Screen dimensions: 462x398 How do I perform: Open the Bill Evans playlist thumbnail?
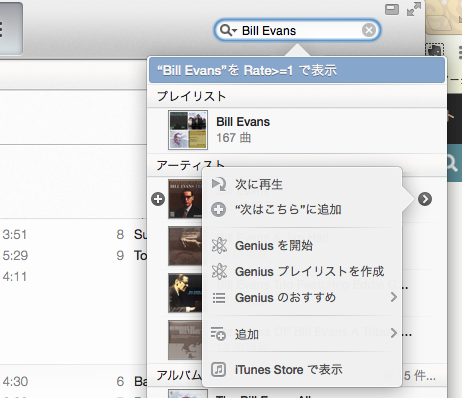pos(188,130)
